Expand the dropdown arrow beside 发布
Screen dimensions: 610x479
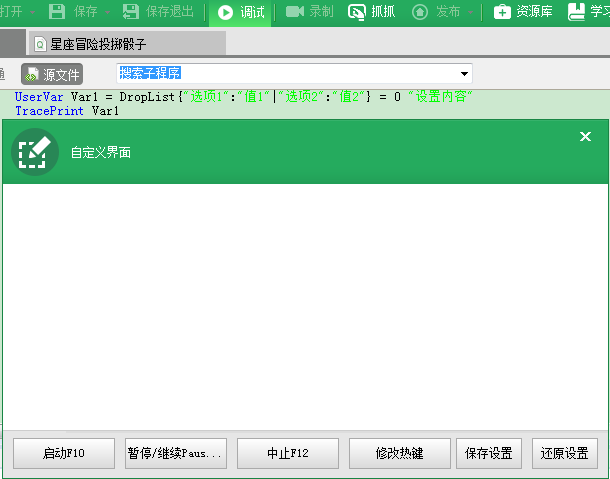tap(470, 12)
